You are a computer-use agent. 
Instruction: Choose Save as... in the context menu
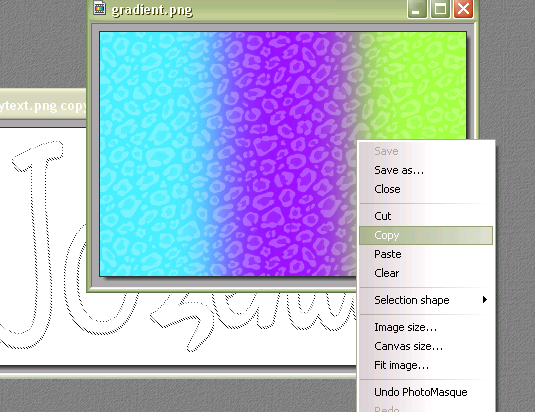pos(426,170)
